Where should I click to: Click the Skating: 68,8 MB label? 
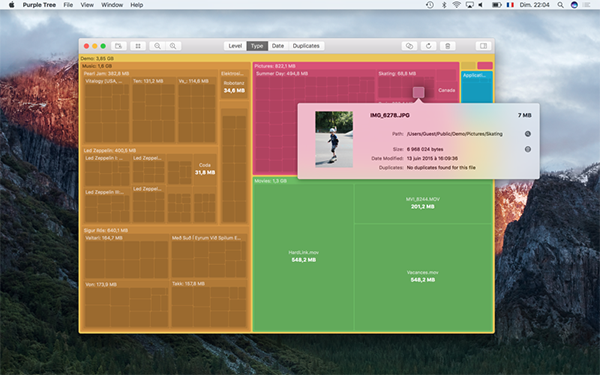point(397,73)
